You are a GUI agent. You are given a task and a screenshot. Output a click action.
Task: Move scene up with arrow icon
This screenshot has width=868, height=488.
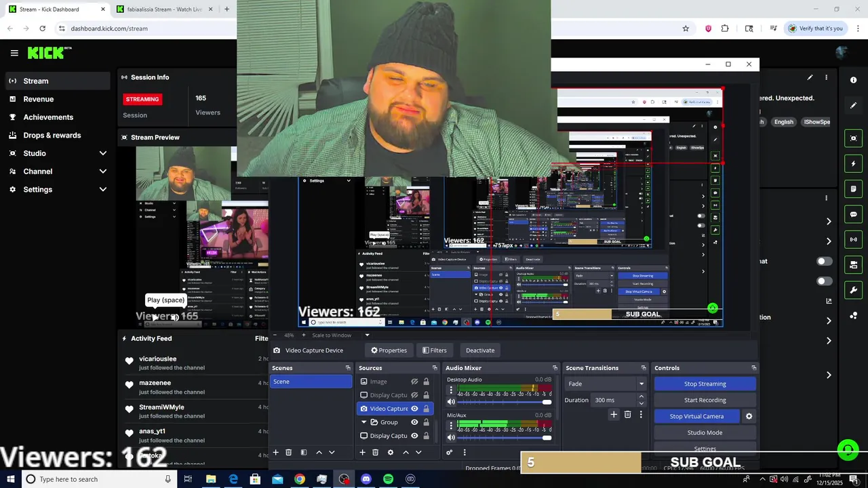tap(319, 452)
